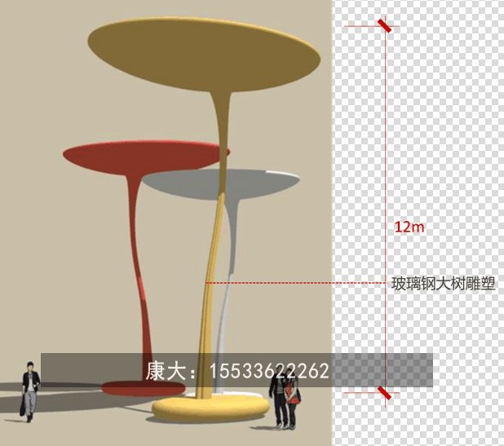Click the 康大 watermark text
Screen dimensions: 504x446
pyautogui.click(x=166, y=372)
